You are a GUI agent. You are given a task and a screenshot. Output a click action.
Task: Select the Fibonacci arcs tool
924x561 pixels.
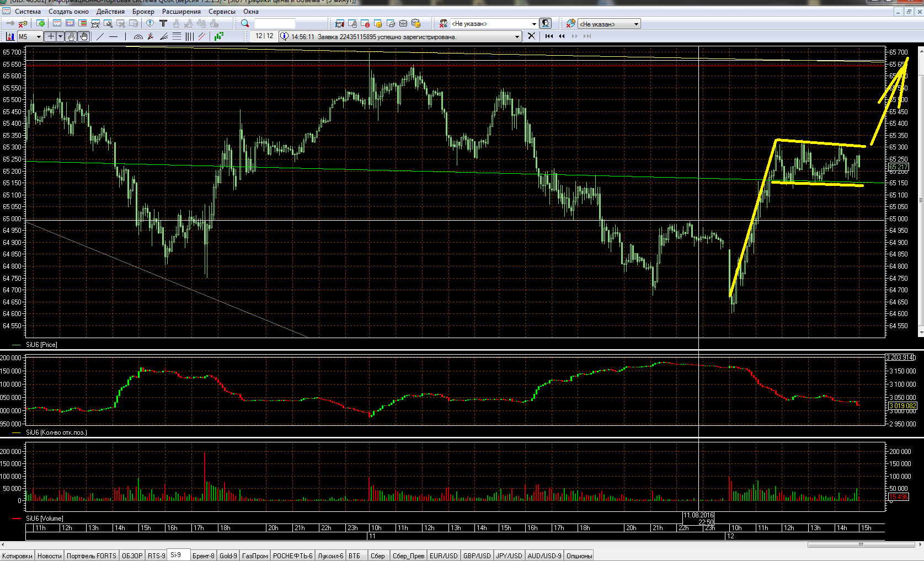click(138, 36)
